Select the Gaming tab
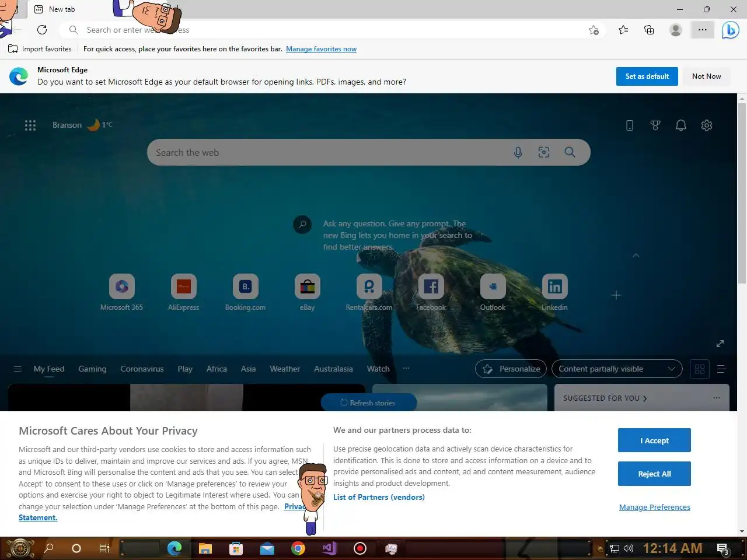The height and width of the screenshot is (560, 747). [x=92, y=369]
